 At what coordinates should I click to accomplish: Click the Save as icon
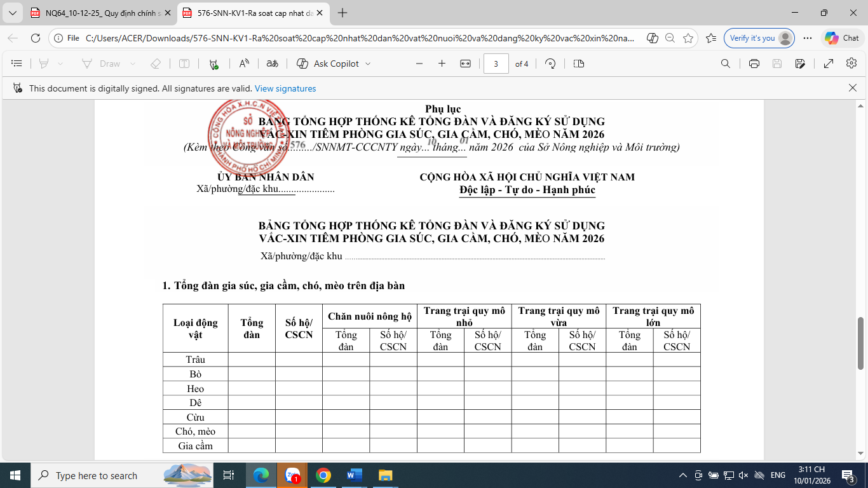(800, 64)
